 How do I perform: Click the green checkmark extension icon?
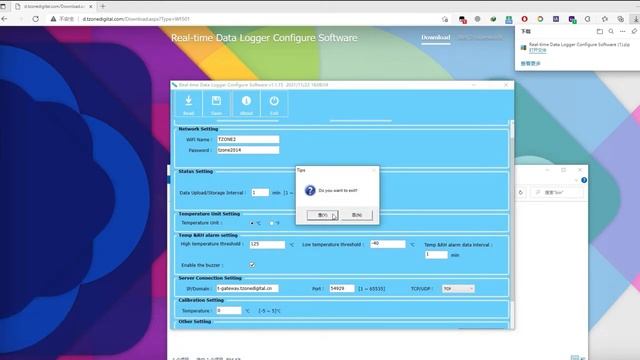(x=493, y=19)
